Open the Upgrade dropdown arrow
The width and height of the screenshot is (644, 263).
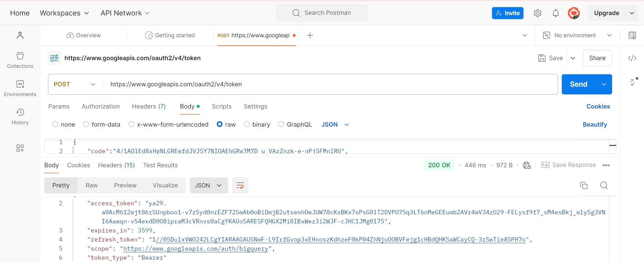(x=632, y=13)
